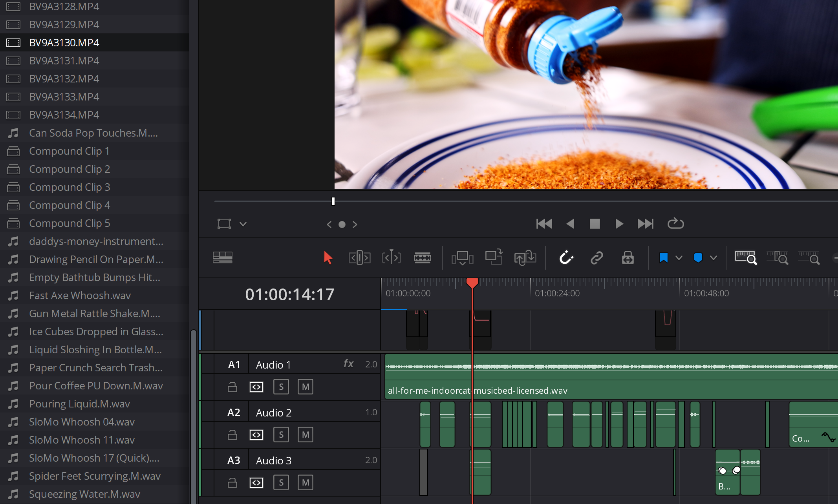Click the full extent zoom icon

tap(745, 258)
